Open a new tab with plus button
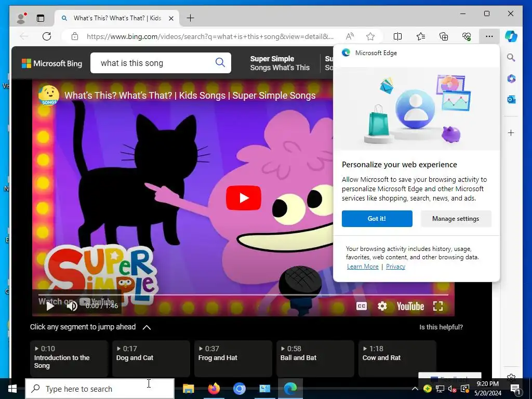This screenshot has width=532, height=399. coord(191,18)
